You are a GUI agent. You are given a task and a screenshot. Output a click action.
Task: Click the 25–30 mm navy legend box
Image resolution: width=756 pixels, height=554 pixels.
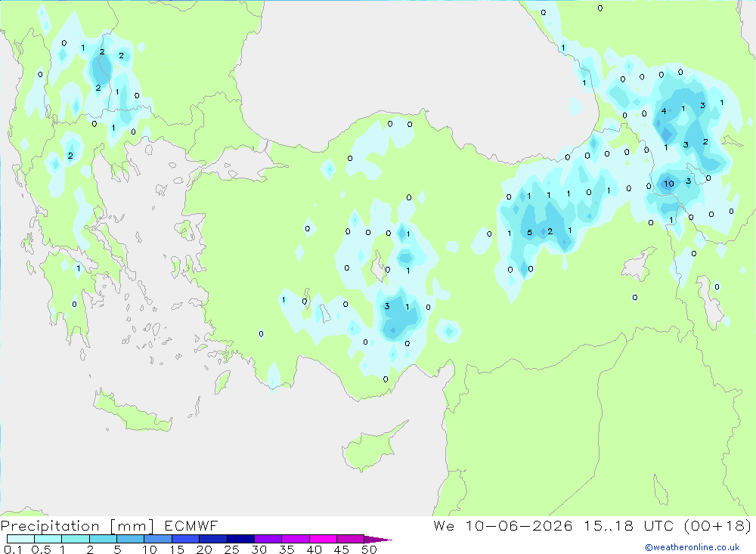[240, 539]
